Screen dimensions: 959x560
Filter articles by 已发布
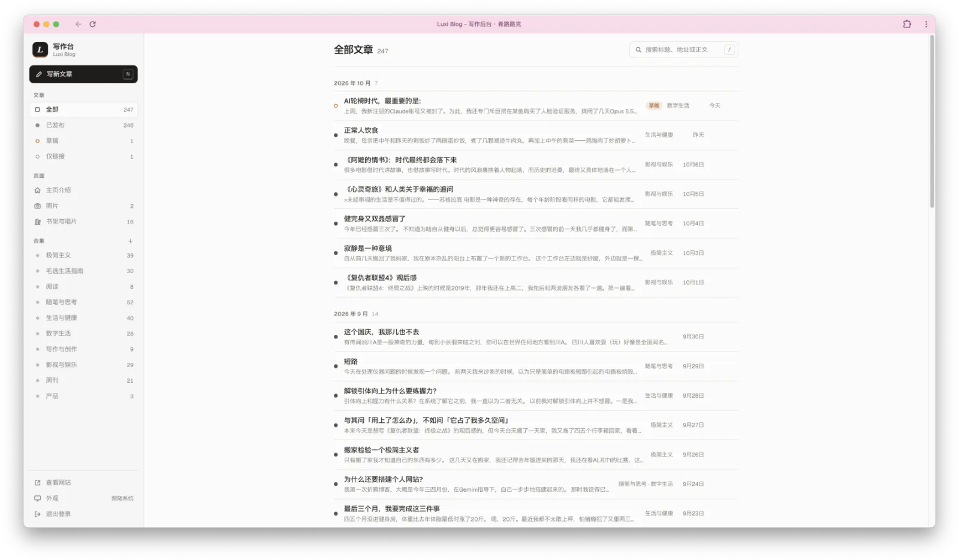tap(83, 125)
